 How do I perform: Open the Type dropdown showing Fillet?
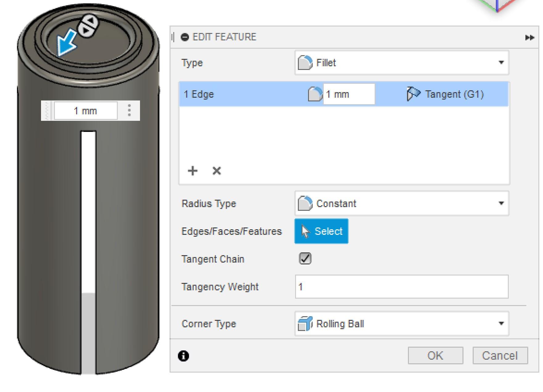tap(401, 63)
